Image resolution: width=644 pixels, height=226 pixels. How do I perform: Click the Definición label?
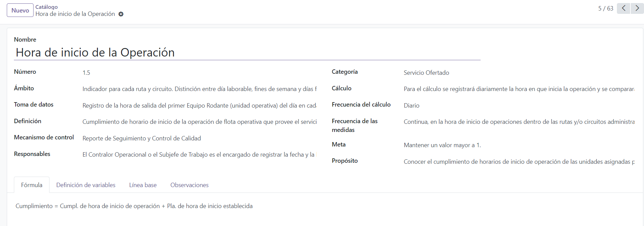click(x=27, y=121)
